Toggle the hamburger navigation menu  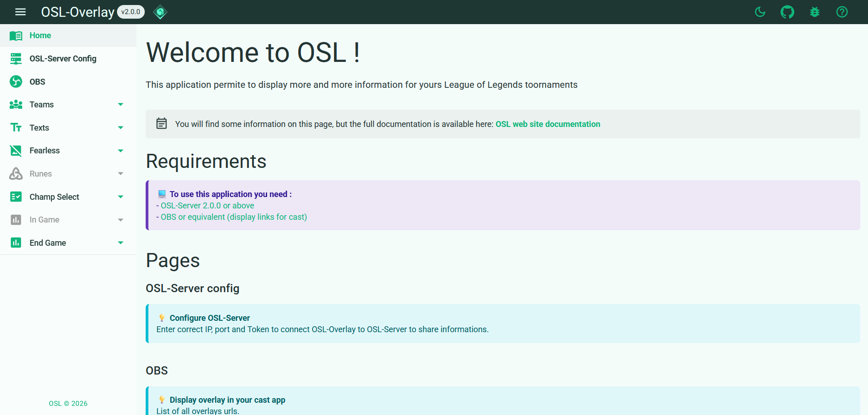20,12
